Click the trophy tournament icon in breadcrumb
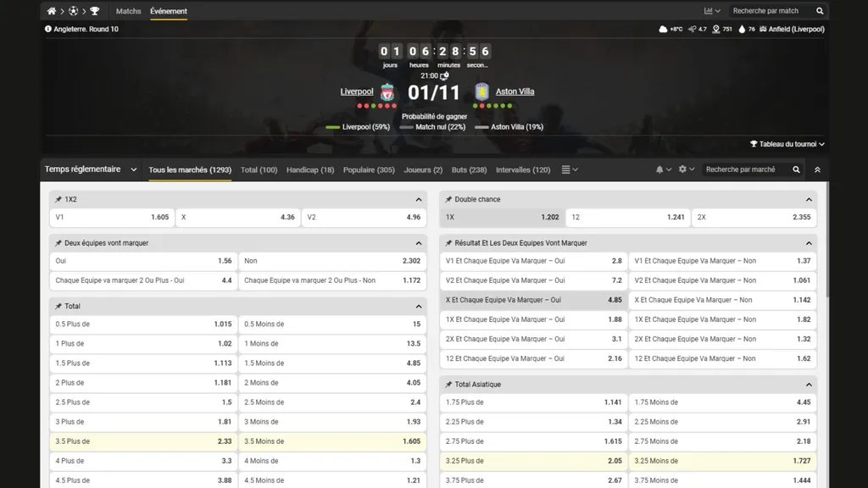The image size is (868, 488). pyautogui.click(x=94, y=11)
